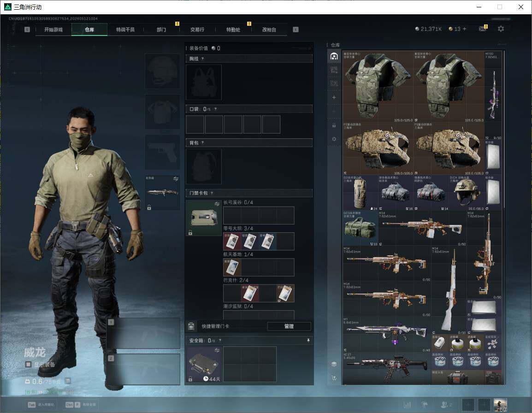Click the Ctrl F transfer-all shortcut hint

(x=81, y=405)
